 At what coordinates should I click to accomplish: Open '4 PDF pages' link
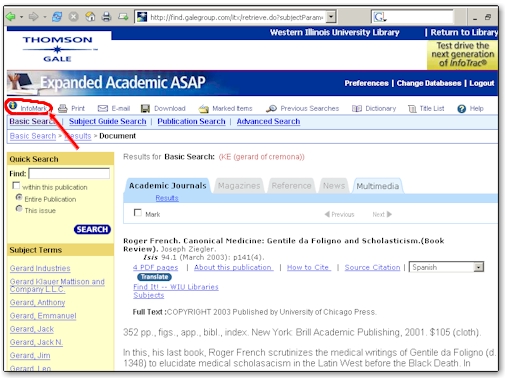[x=156, y=268]
